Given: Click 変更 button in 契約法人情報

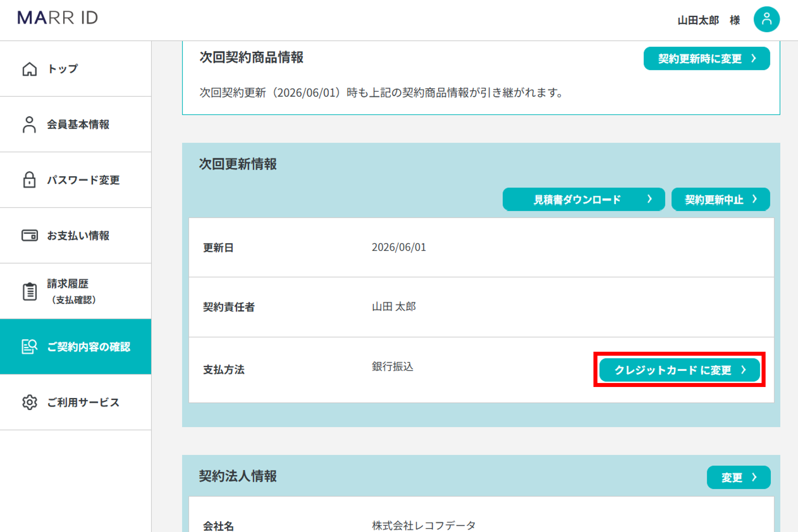Looking at the screenshot, I should 739,477.
